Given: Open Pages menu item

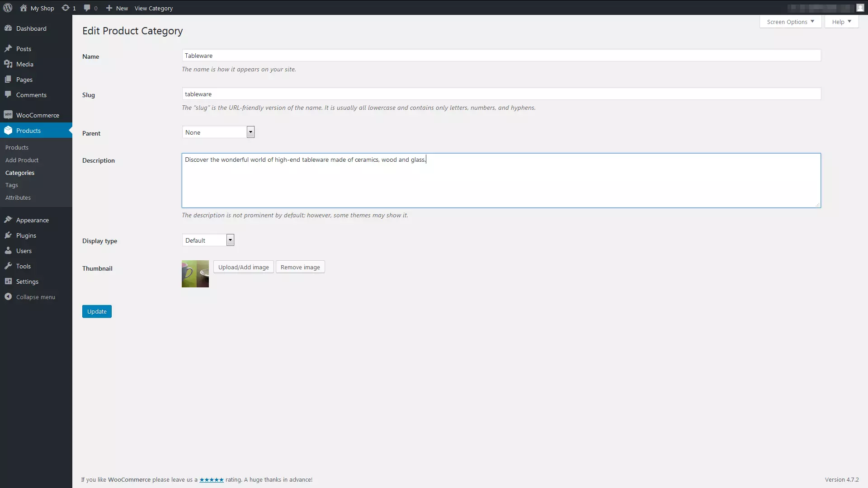Looking at the screenshot, I should coord(36,80).
